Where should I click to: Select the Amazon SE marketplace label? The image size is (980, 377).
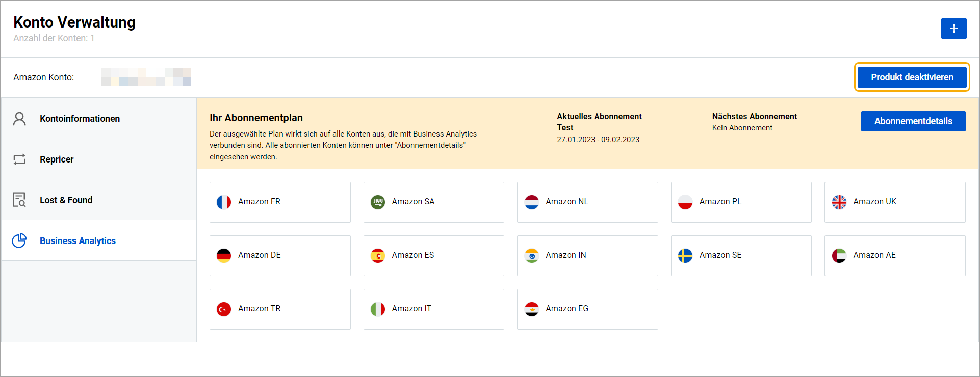click(720, 255)
